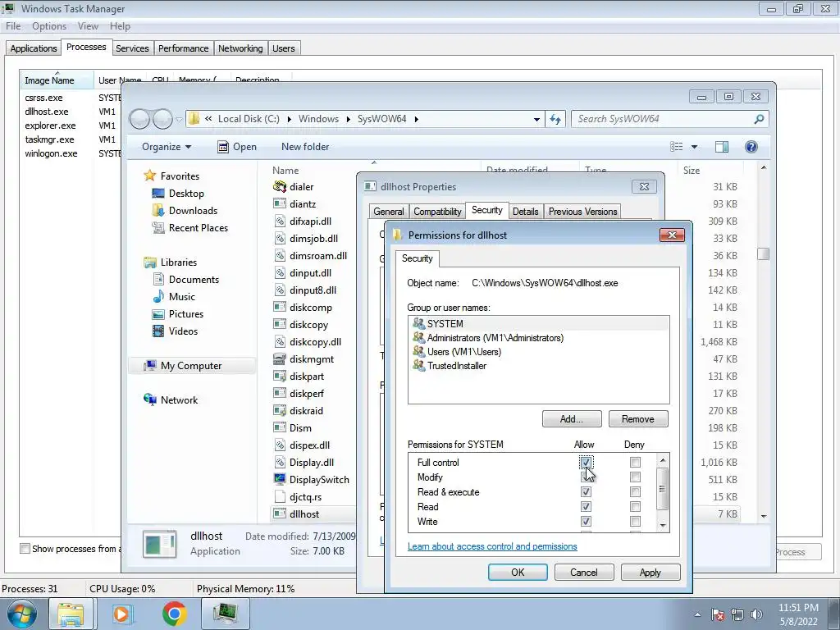
Task: Open the Task Manager Options menu
Action: point(49,26)
